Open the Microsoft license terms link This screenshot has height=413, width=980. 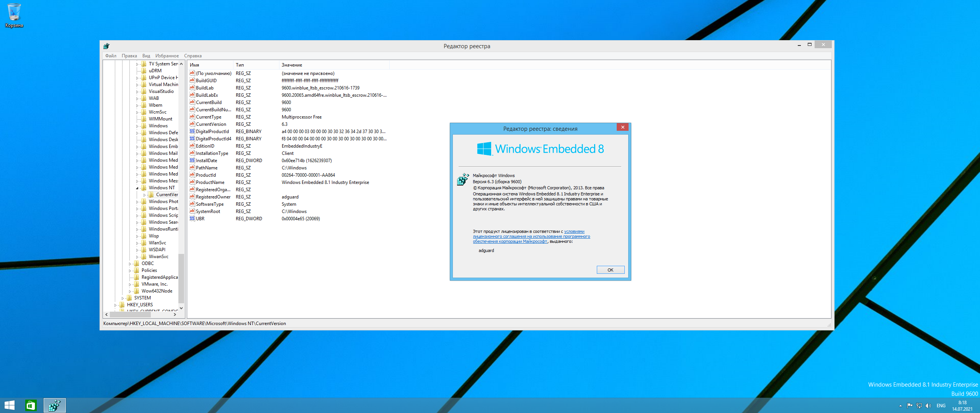point(531,236)
